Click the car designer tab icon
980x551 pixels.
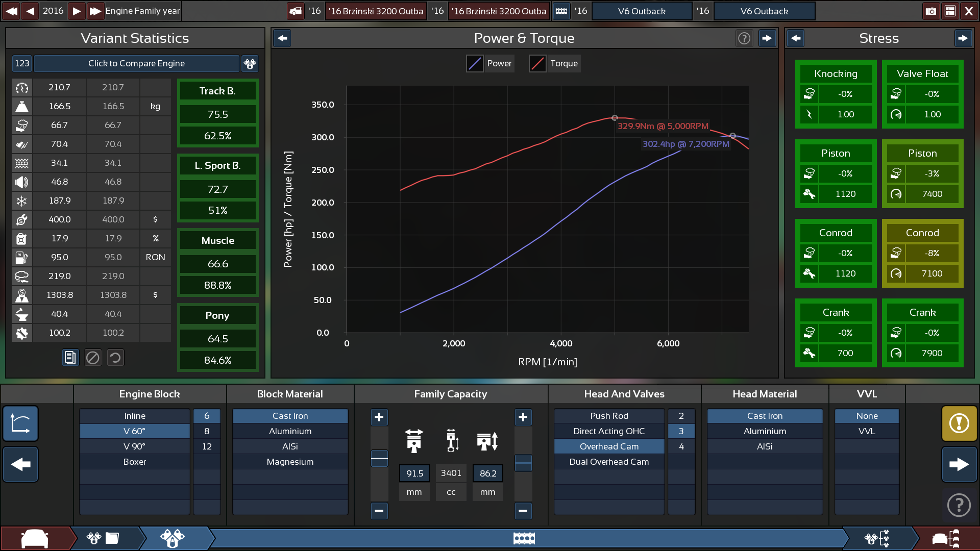(35, 538)
